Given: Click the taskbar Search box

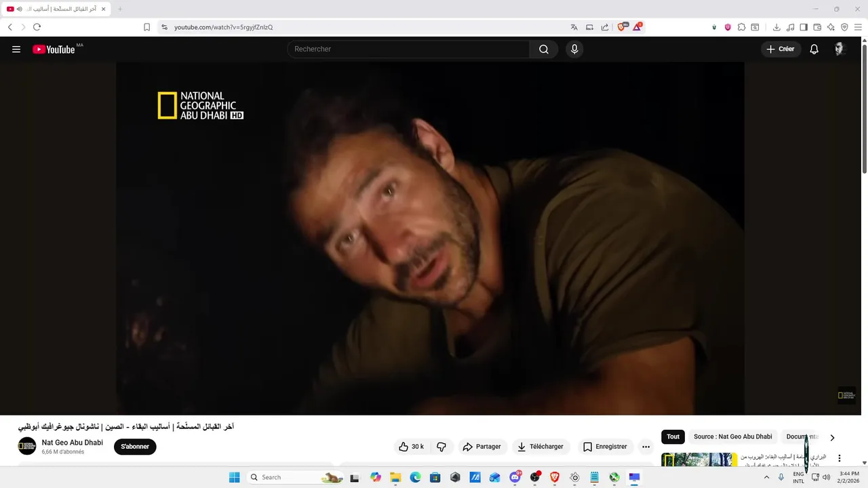Looking at the screenshot, I should (295, 477).
